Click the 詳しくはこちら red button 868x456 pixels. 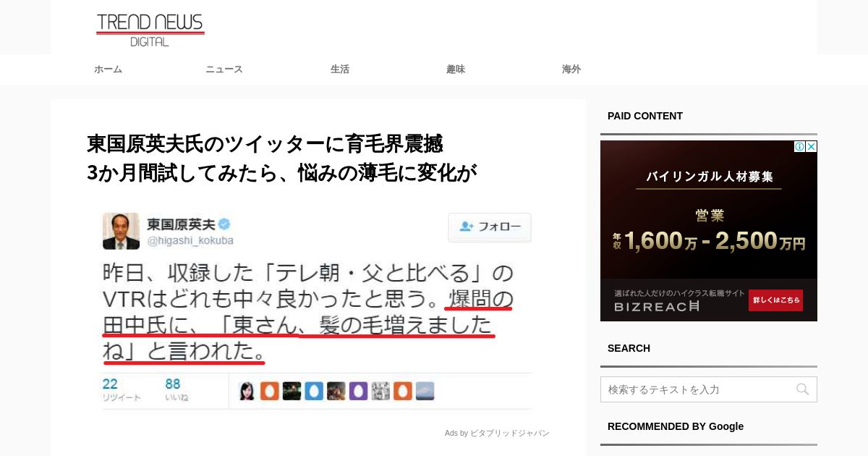tap(775, 300)
